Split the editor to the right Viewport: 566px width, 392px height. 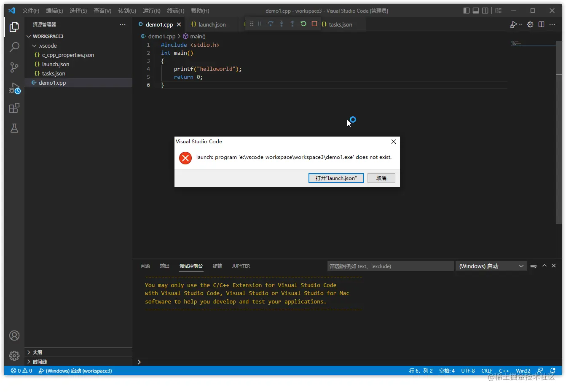click(x=542, y=24)
